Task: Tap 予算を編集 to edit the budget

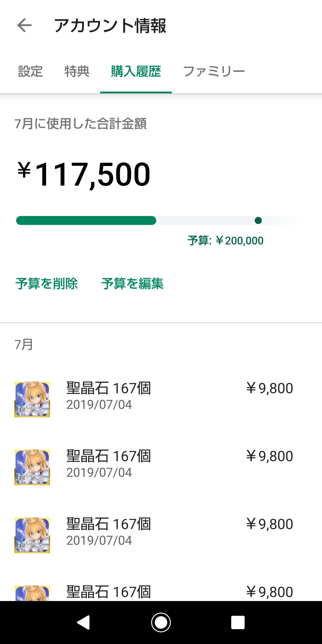Action: click(x=132, y=284)
